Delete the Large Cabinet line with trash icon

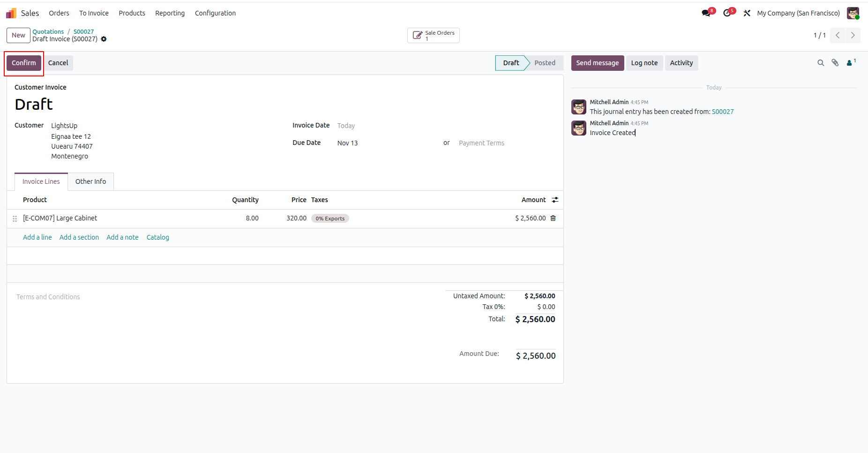(x=553, y=218)
